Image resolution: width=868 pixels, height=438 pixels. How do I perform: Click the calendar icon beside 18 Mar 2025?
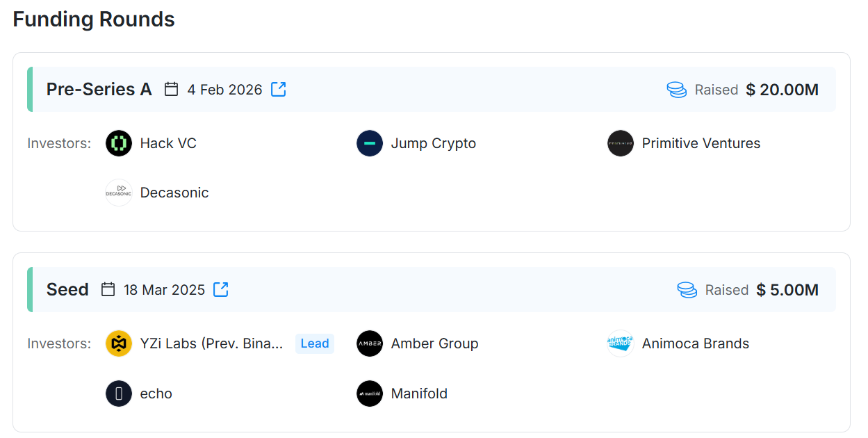tap(108, 289)
